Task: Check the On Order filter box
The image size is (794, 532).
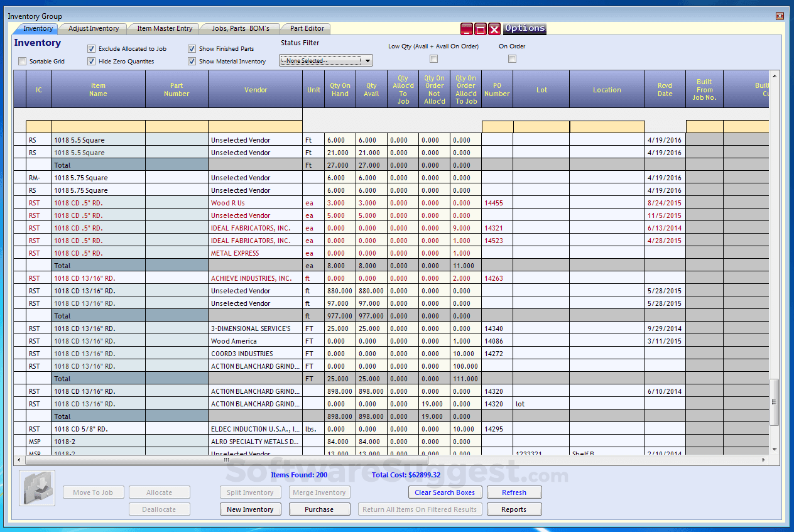Action: click(x=512, y=58)
